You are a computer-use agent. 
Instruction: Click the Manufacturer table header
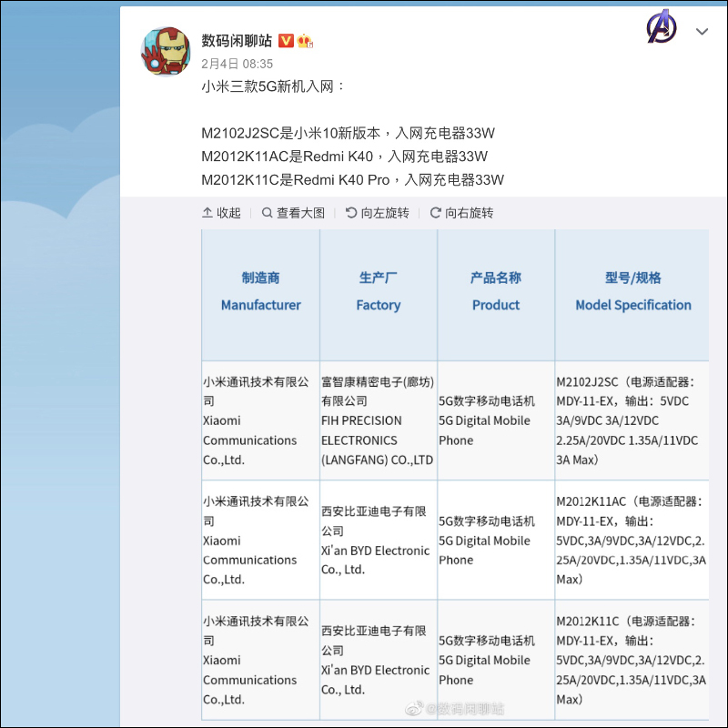point(260,295)
